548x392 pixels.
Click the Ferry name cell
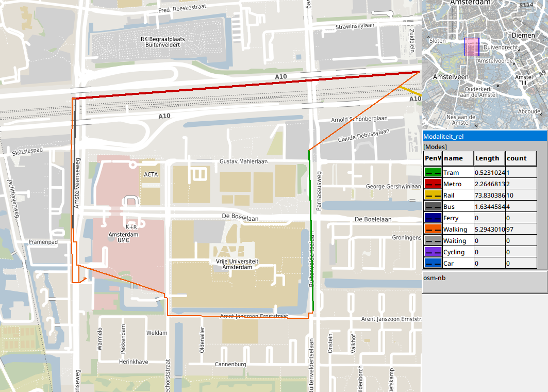(458, 218)
